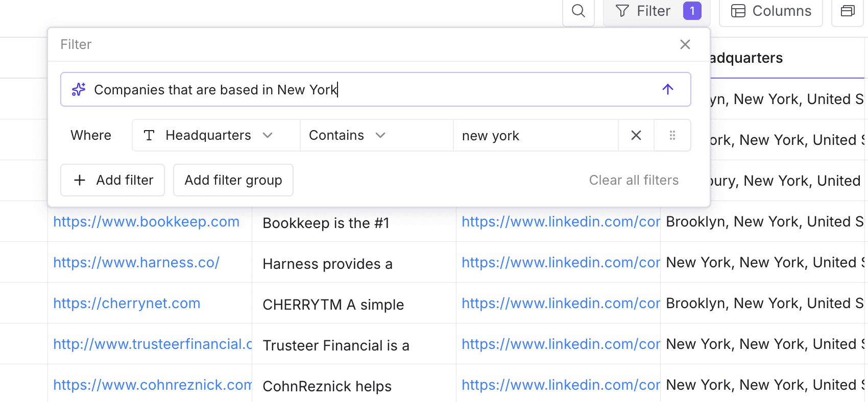Expand the Contains operator dropdown
This screenshot has height=402, width=868.
coord(377,135)
